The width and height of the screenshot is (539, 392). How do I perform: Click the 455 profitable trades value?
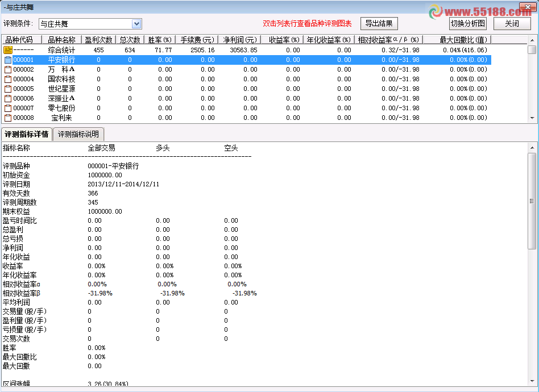[x=99, y=50]
